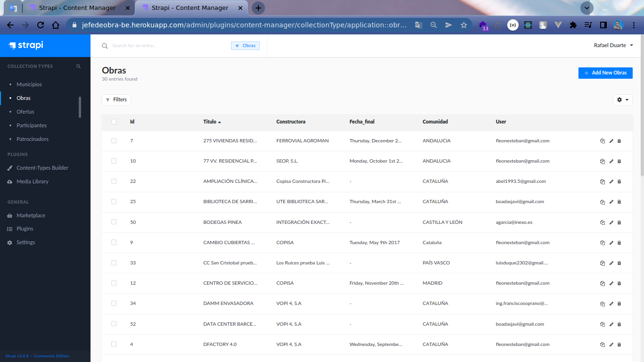The width and height of the screenshot is (644, 362).
Task: Open Municipios collection type in sidebar
Action: click(x=29, y=84)
